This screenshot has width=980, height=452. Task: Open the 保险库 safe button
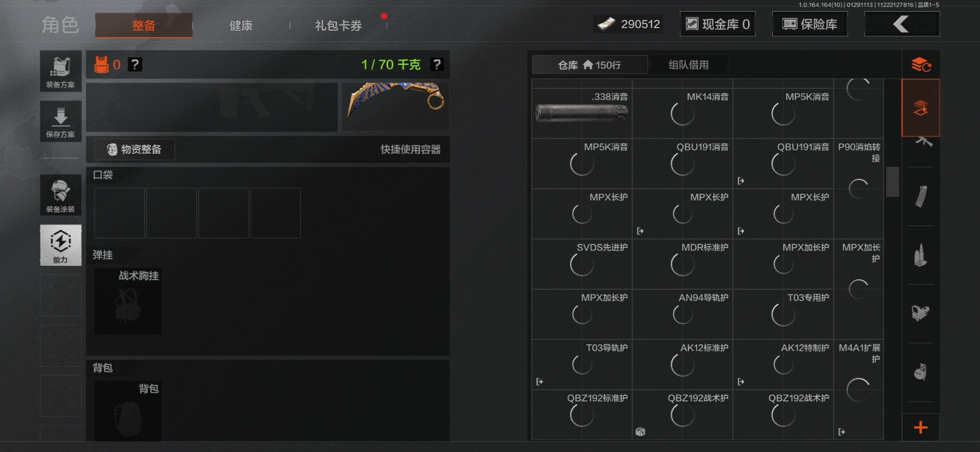tap(810, 24)
